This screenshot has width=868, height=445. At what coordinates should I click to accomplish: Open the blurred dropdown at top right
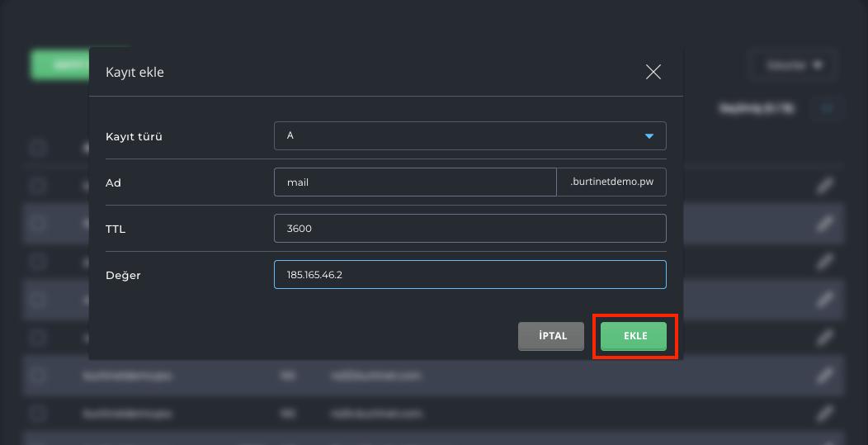(794, 65)
